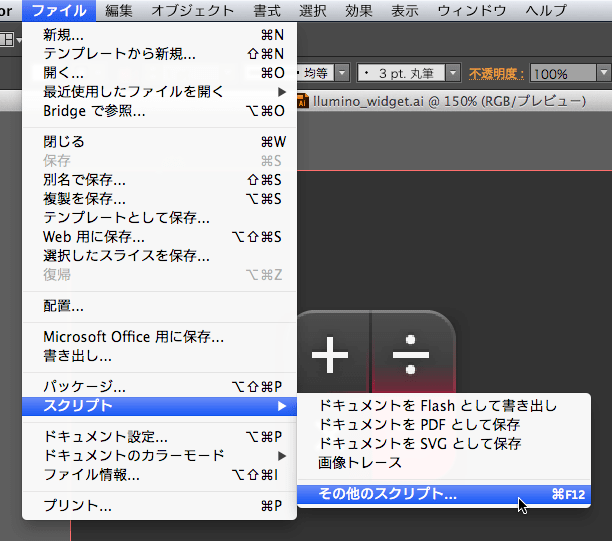Run ドキュメントを Flash として書き出し script
The height and width of the screenshot is (541, 612).
click(x=444, y=406)
